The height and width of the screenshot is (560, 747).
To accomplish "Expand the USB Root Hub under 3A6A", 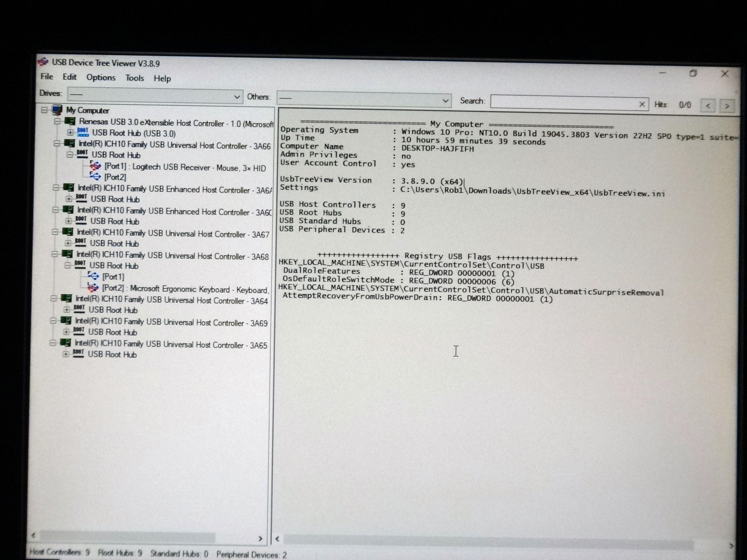I will point(69,198).
